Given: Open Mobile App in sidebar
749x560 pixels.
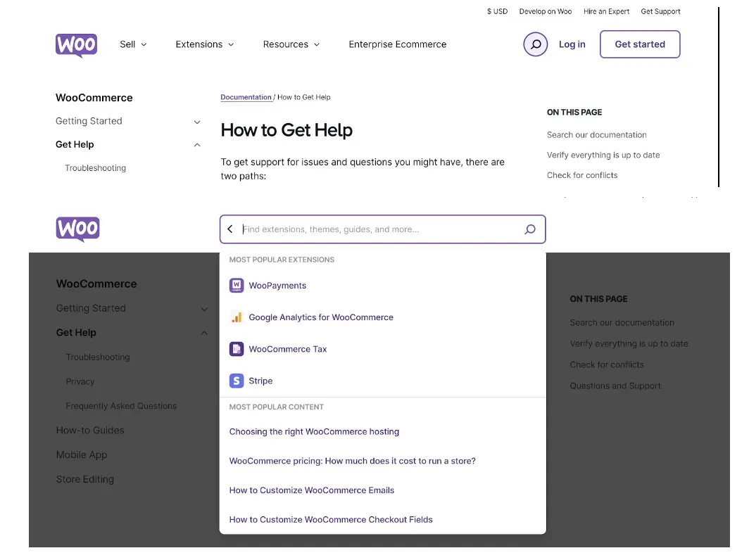Looking at the screenshot, I should tap(82, 455).
